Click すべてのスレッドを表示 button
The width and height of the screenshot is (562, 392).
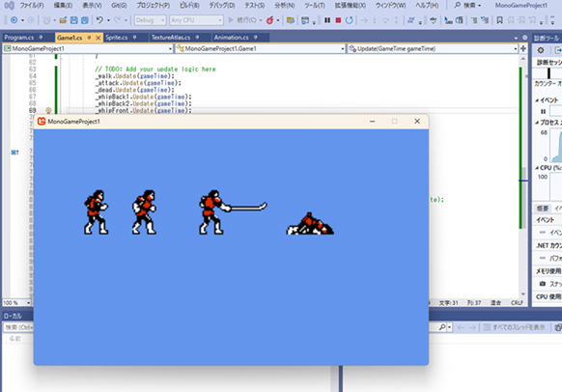(x=514, y=327)
